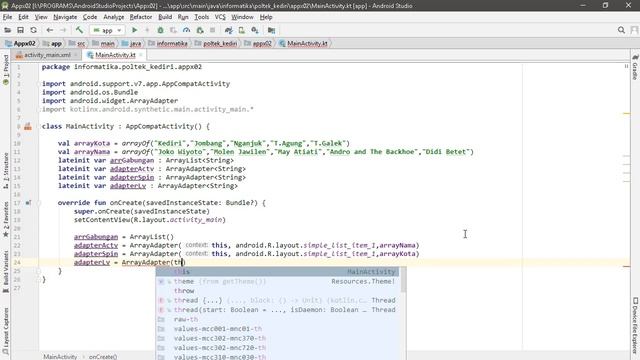Open the Project tool window
The width and height of the screenshot is (640, 360).
click(6, 69)
